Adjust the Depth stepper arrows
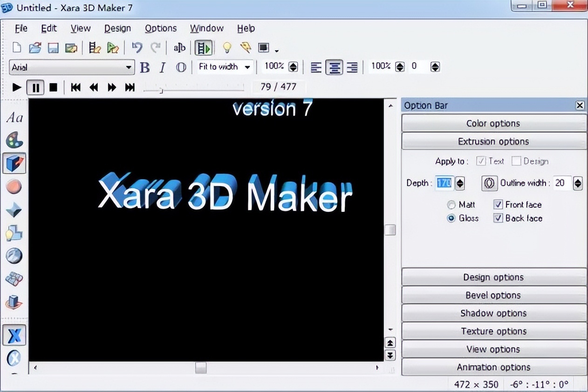588x392 pixels. pos(460,183)
